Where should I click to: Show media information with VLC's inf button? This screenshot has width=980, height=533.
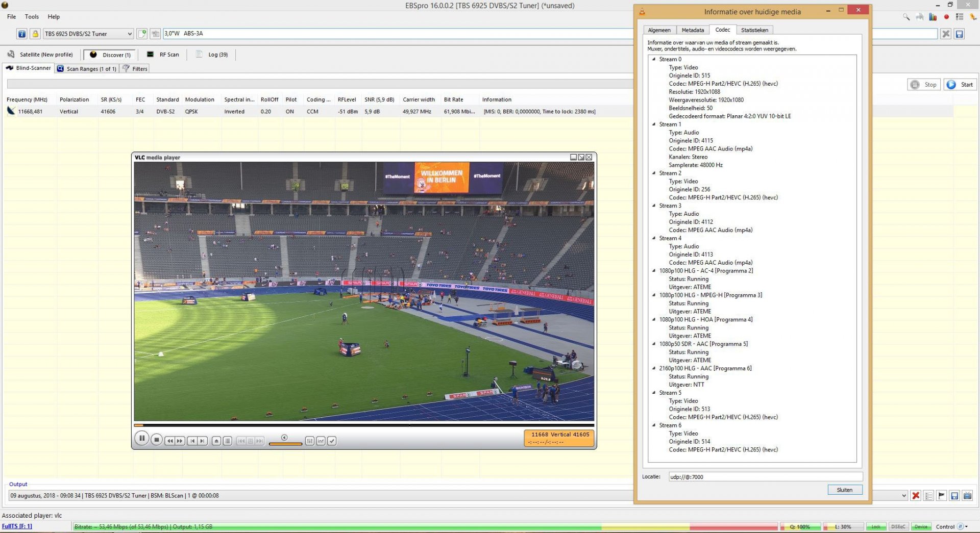pos(321,441)
